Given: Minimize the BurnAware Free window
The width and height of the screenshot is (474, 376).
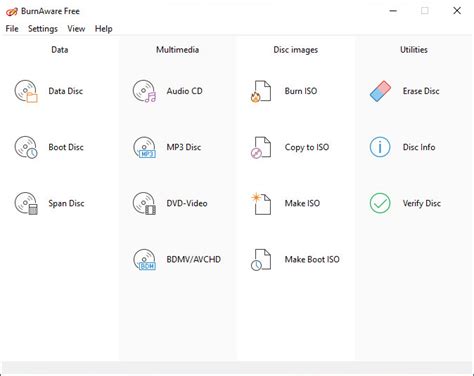Looking at the screenshot, I should pos(393,11).
